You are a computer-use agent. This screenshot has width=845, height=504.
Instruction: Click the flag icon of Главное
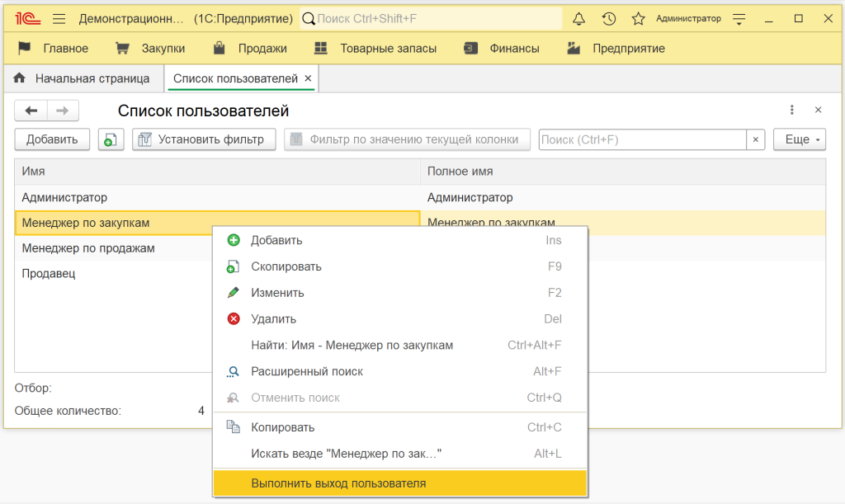point(24,48)
